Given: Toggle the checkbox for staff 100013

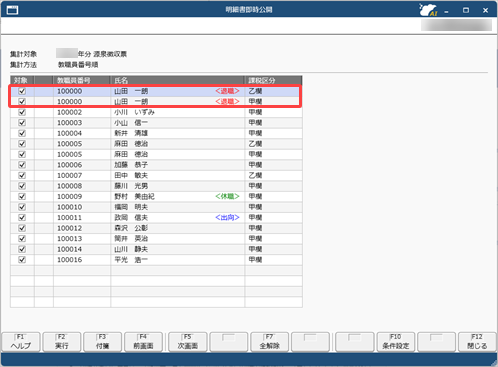Looking at the screenshot, I should pos(22,239).
